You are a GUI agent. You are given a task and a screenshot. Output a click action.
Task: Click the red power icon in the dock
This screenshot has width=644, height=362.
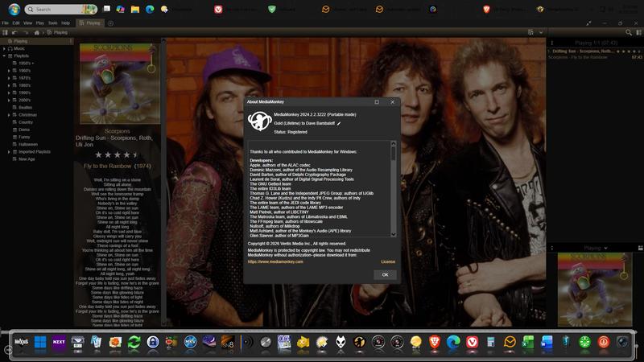603,342
